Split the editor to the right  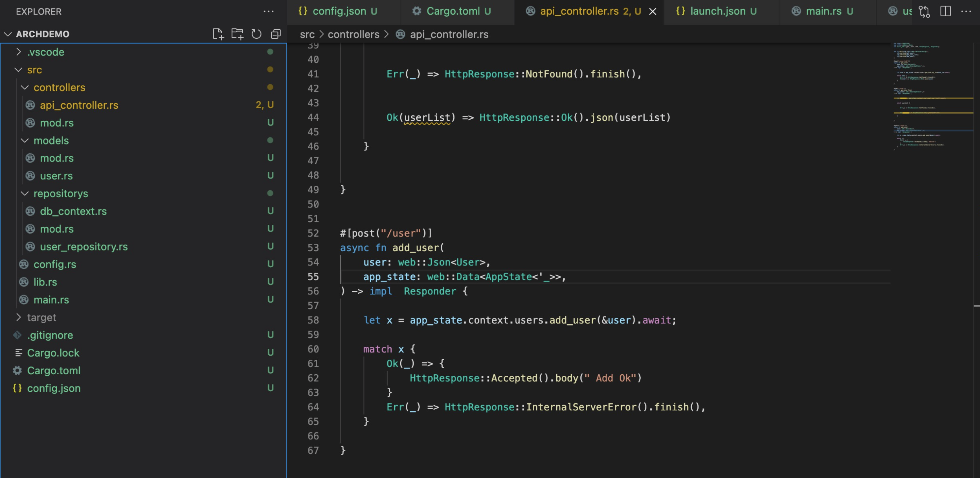(x=945, y=12)
